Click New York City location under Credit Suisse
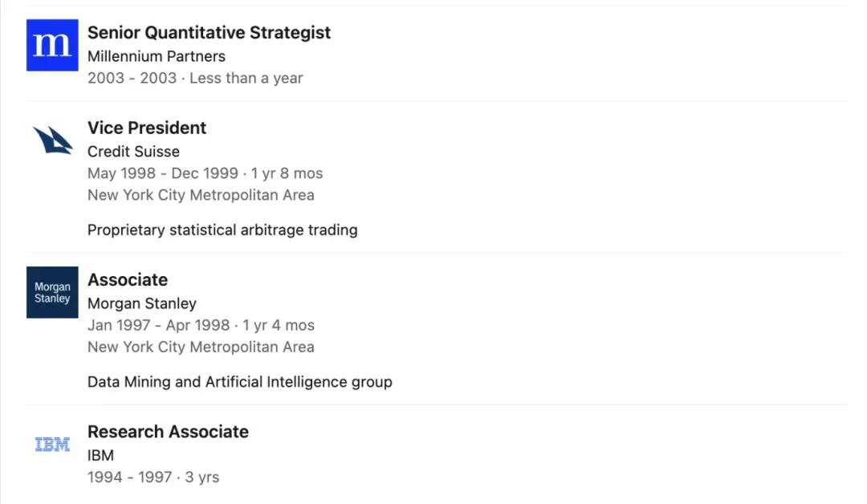 pyautogui.click(x=201, y=195)
